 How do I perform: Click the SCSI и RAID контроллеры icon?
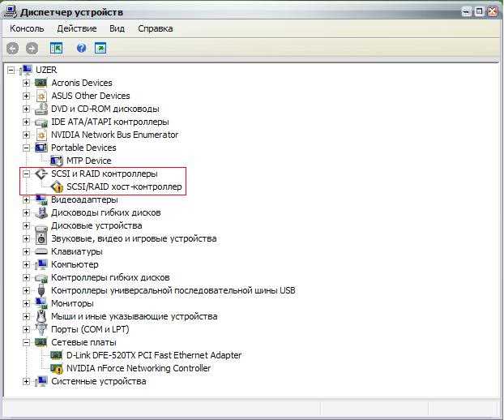pos(41,174)
